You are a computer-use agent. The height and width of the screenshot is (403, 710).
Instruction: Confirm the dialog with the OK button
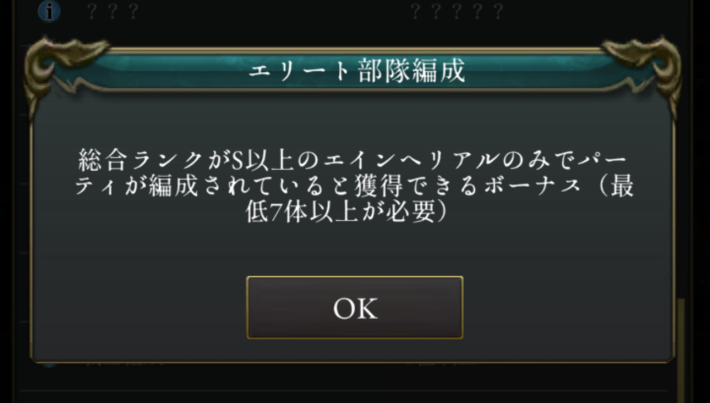click(355, 307)
